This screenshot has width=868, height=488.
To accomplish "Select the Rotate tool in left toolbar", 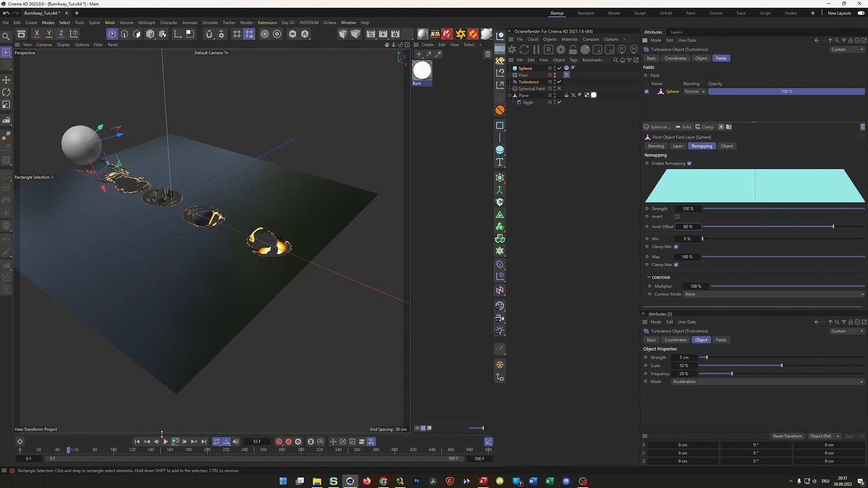I will tap(6, 93).
